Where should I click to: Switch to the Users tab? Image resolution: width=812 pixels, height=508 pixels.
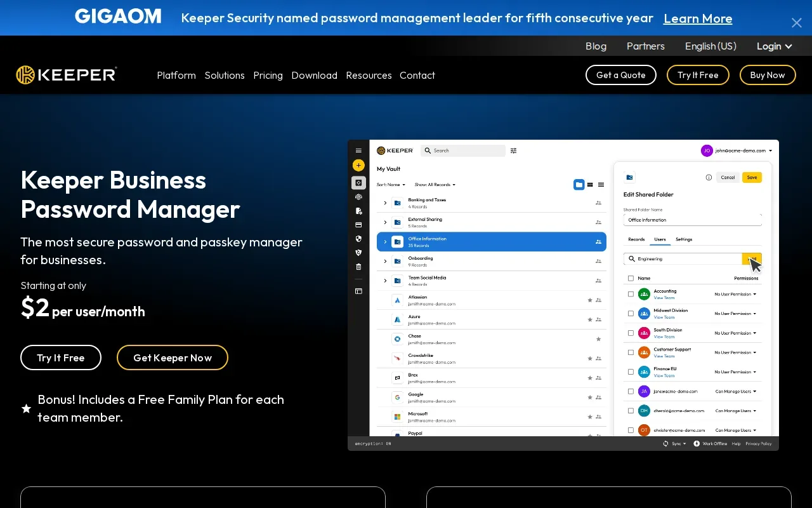(x=660, y=239)
